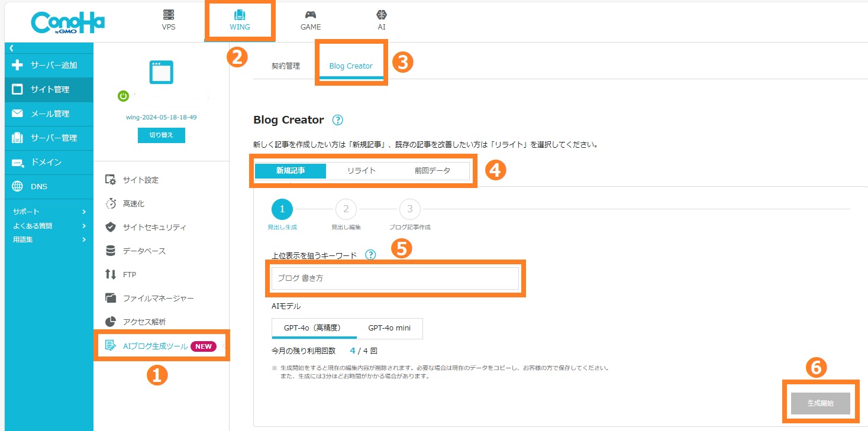Screen dimensions: 868x431
Task: Open メール管理 in the sidebar
Action: pyautogui.click(x=49, y=114)
